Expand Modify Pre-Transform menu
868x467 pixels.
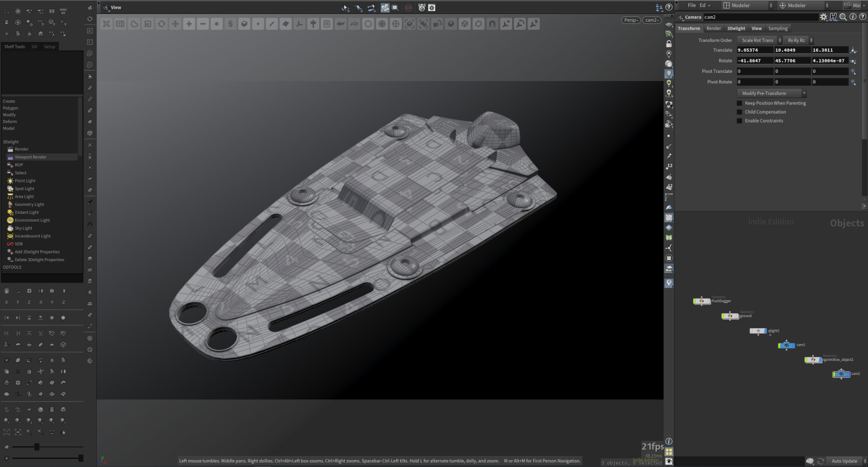click(x=772, y=93)
